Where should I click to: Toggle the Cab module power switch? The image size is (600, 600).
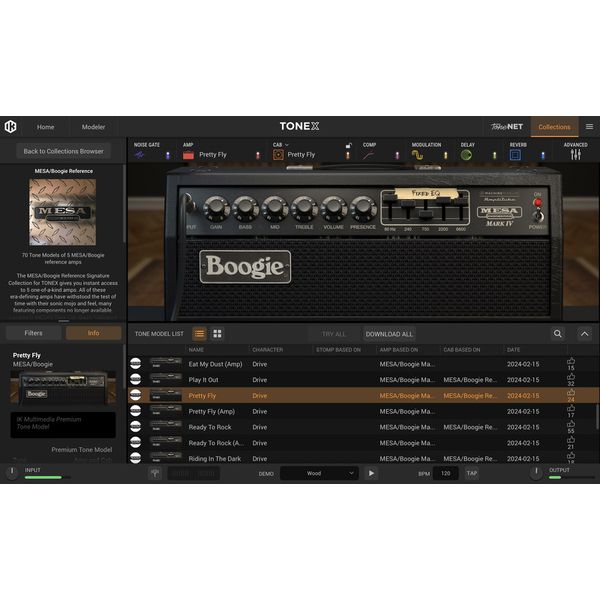pos(347,155)
